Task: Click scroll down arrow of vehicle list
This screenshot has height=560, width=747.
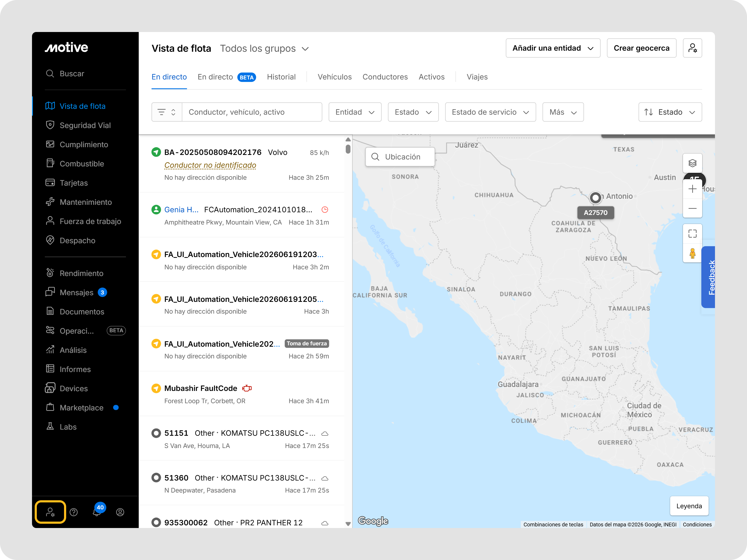Action: click(348, 524)
